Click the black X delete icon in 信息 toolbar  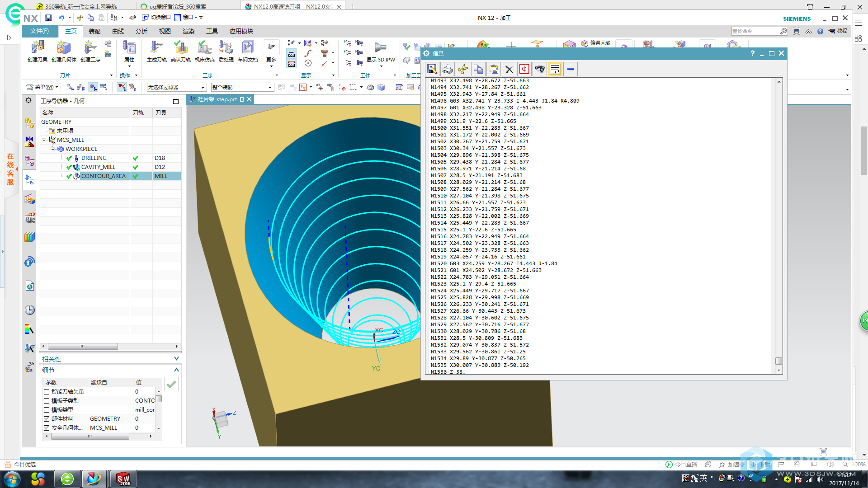pos(509,69)
